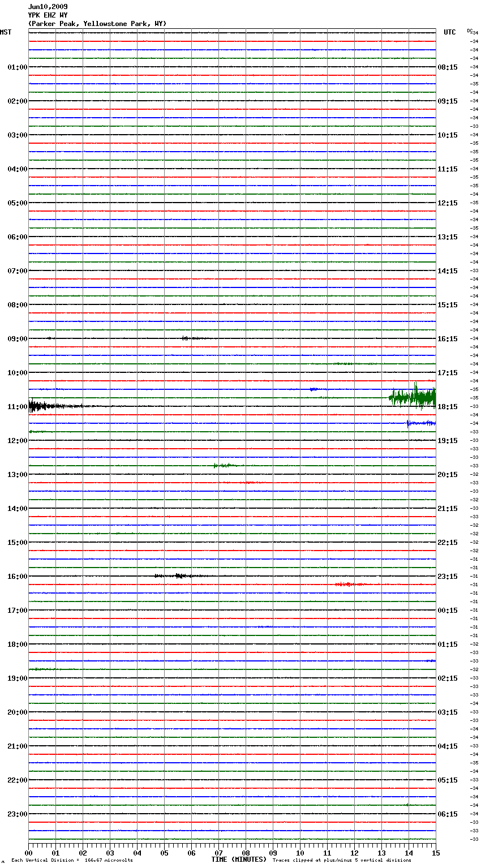
Task: Click the green event above 13:00 trace
Action: 225,466
